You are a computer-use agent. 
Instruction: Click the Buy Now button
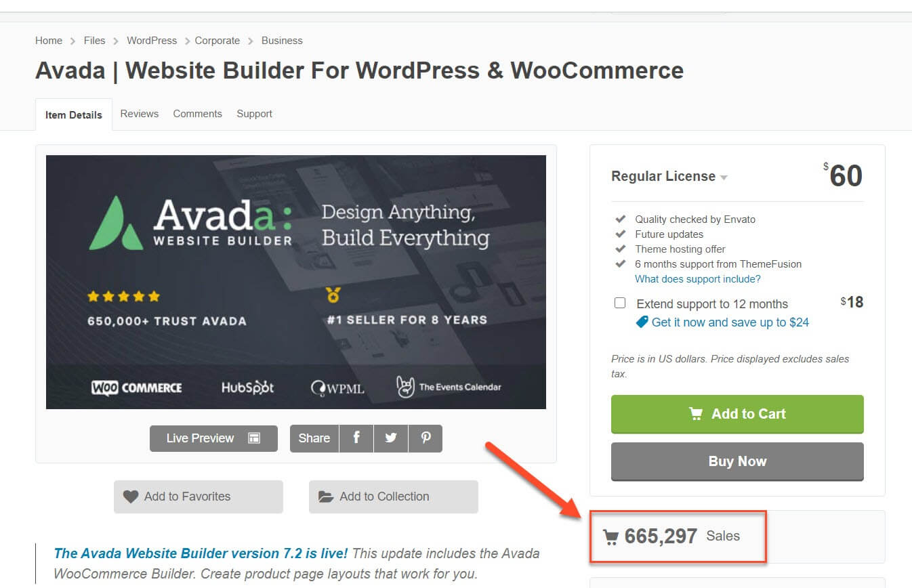(x=737, y=461)
